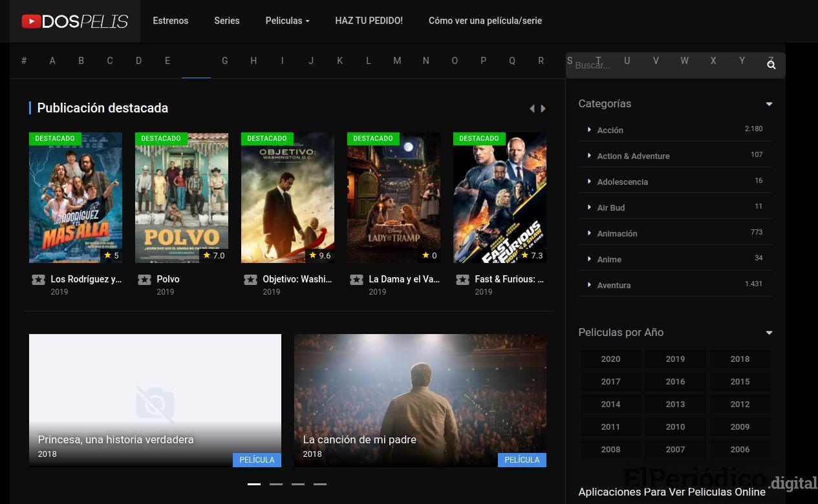The image size is (818, 504).
Task: Open the Polvo movie poster
Action: (x=182, y=198)
